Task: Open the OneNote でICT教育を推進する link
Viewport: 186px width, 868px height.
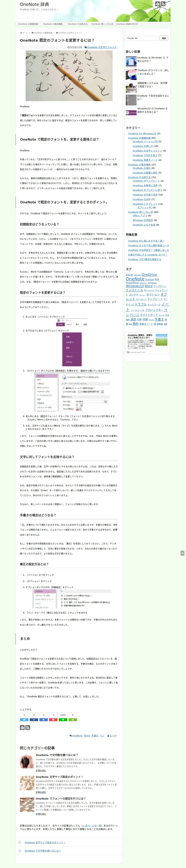Action: [144, 259]
